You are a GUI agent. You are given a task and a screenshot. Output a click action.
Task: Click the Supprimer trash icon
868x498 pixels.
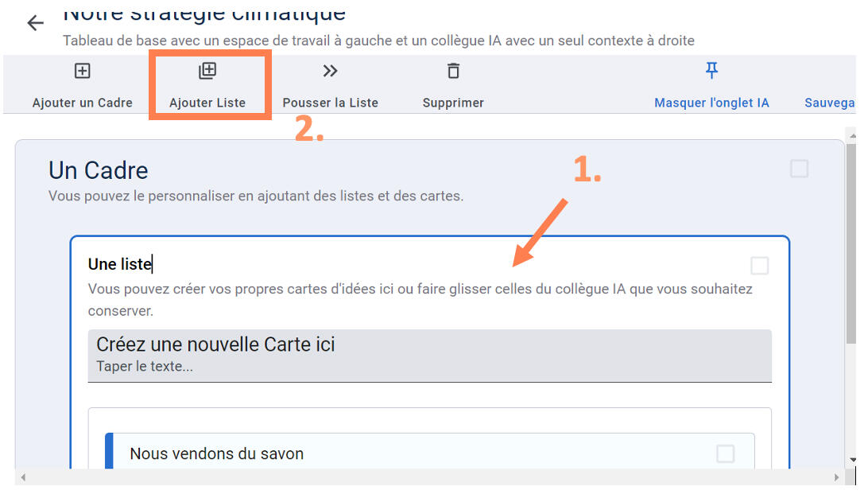coord(453,71)
